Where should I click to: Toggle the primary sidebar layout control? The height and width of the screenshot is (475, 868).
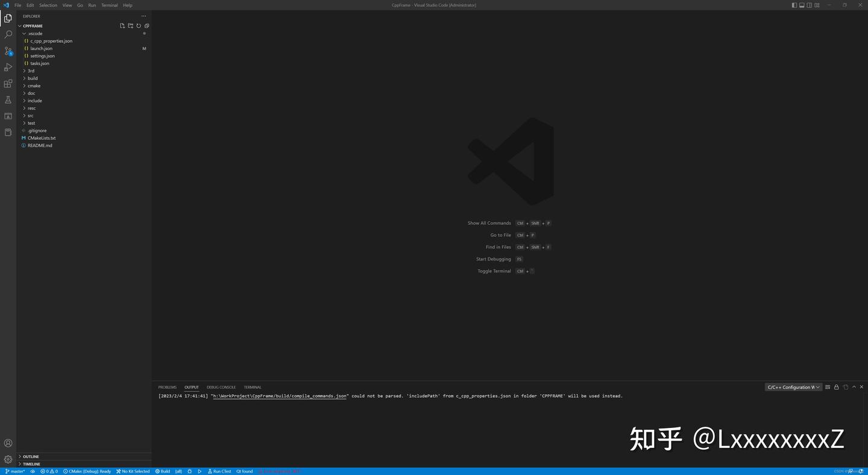tap(793, 5)
